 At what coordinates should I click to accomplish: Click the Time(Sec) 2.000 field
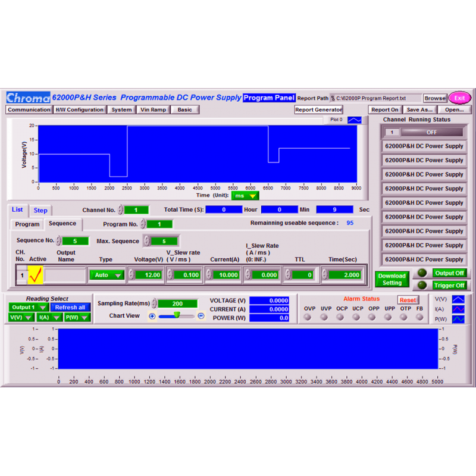pos(345,275)
